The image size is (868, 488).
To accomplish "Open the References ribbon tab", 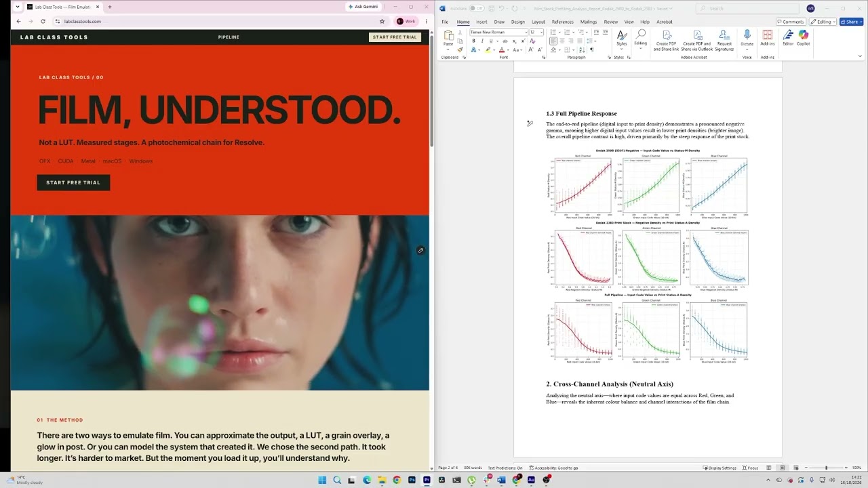I will tap(562, 22).
